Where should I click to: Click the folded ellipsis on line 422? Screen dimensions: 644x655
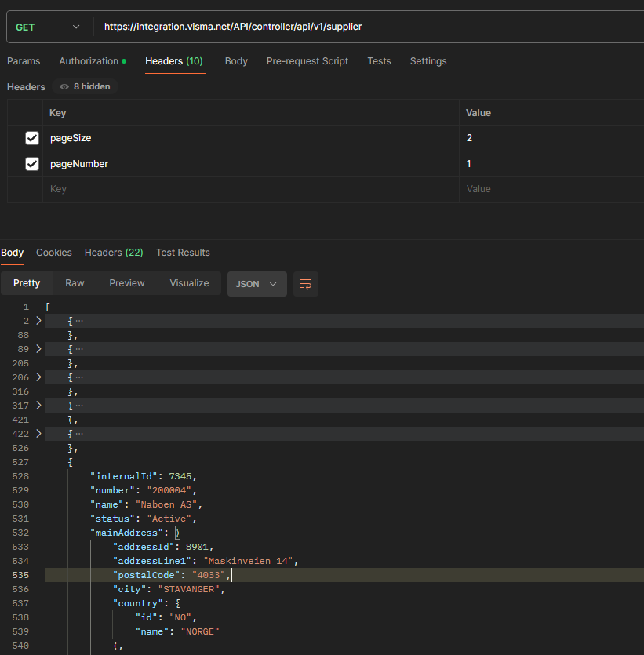(79, 434)
